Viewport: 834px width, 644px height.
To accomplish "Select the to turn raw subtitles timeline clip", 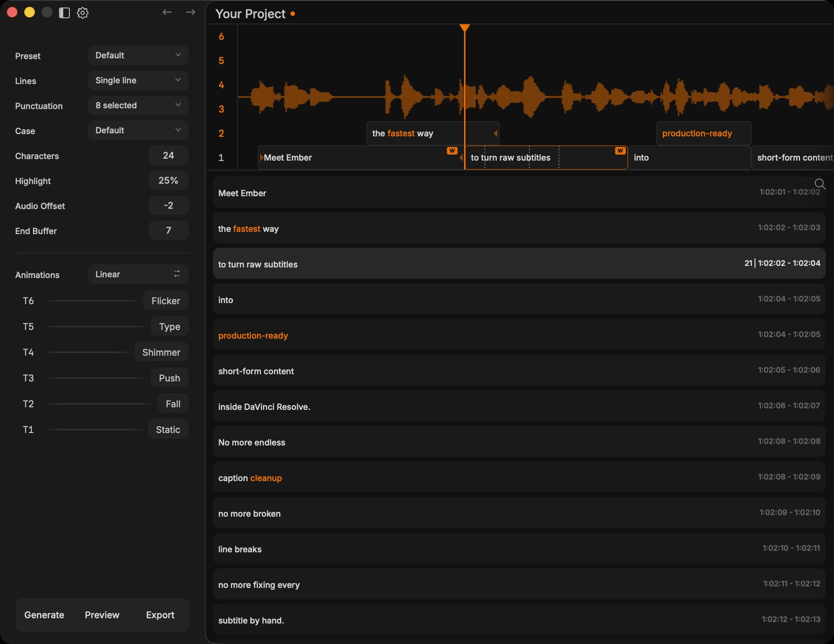I will point(546,158).
